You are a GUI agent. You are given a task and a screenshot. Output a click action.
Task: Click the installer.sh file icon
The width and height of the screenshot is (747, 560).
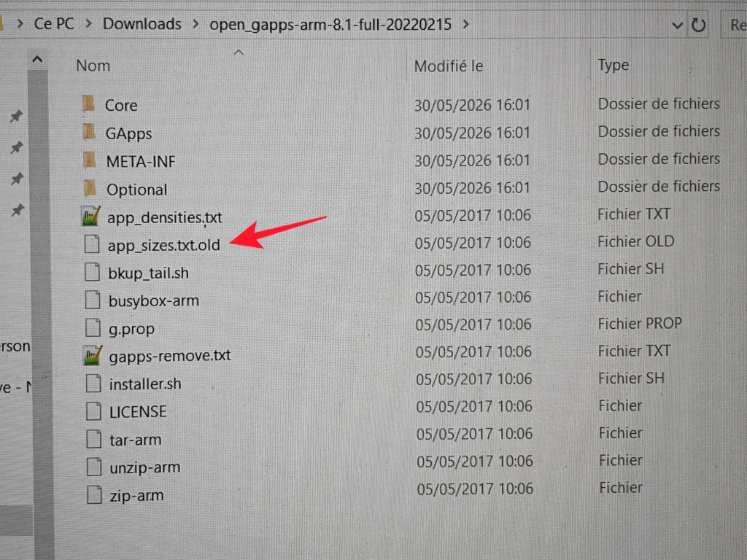[x=93, y=384]
